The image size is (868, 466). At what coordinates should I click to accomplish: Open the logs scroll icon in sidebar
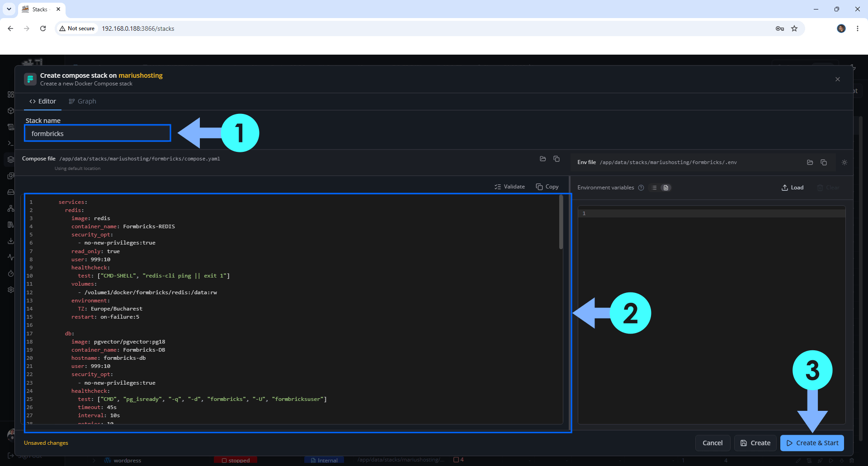(10, 127)
